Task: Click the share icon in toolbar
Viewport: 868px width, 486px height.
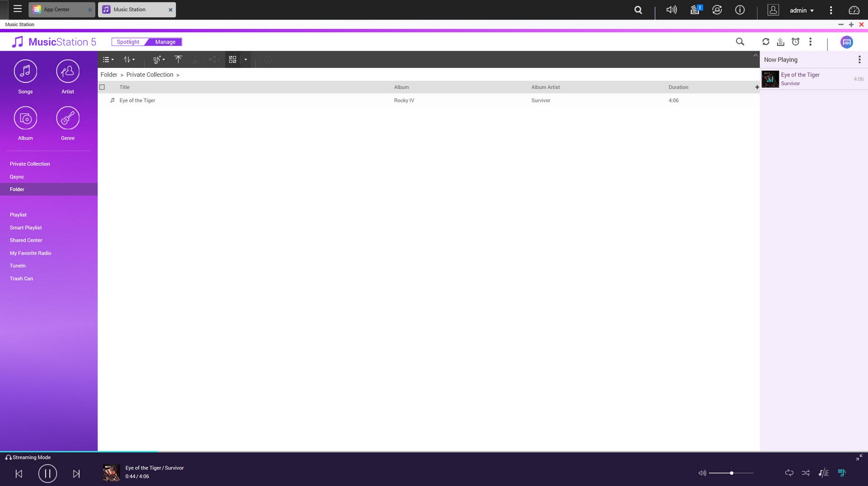Action: point(213,60)
